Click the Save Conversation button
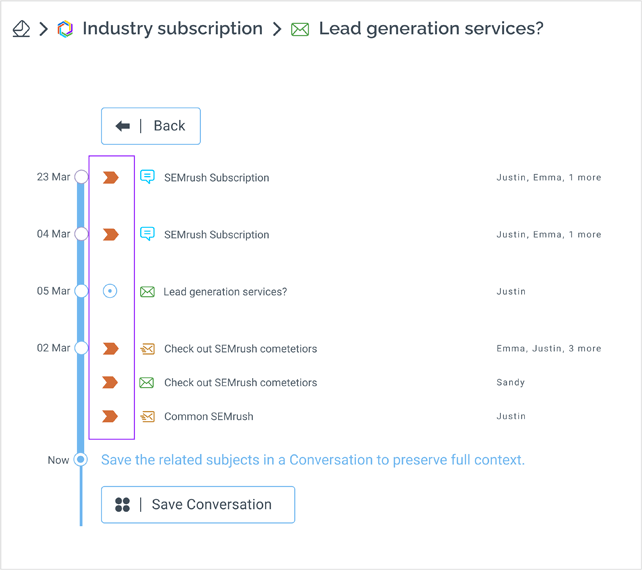Screen dimensions: 642x570 click(198, 504)
